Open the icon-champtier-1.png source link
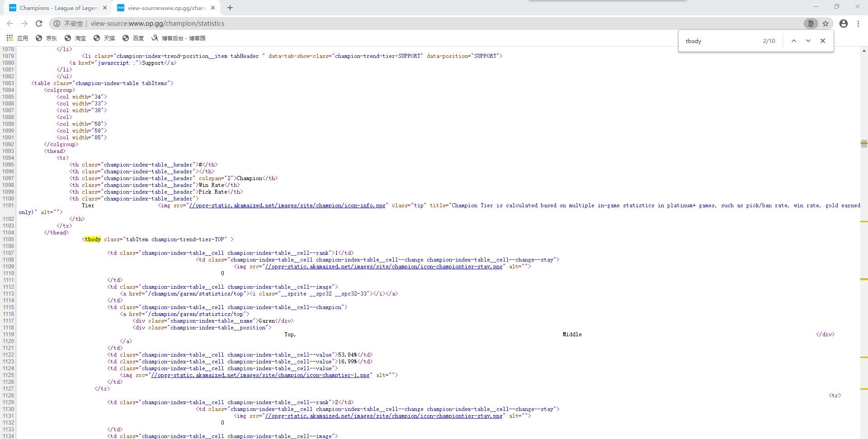Screen dimensions: 868x439 point(260,375)
